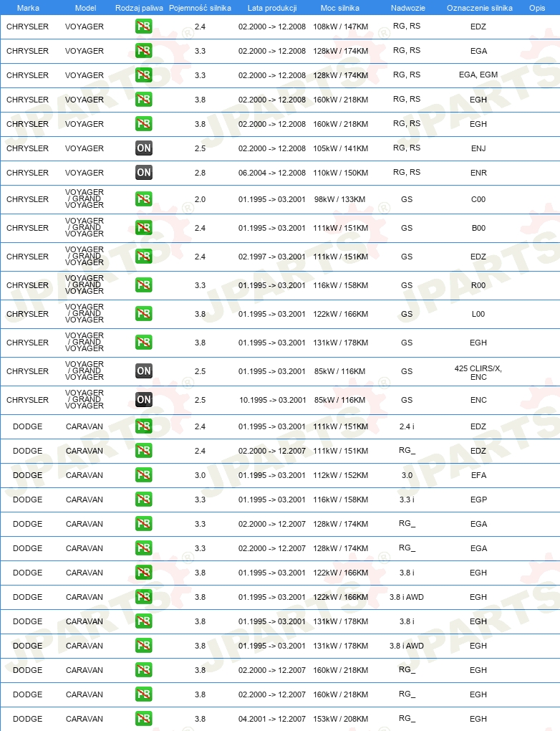
Task: Click the Opis column header
Action: [x=537, y=8]
